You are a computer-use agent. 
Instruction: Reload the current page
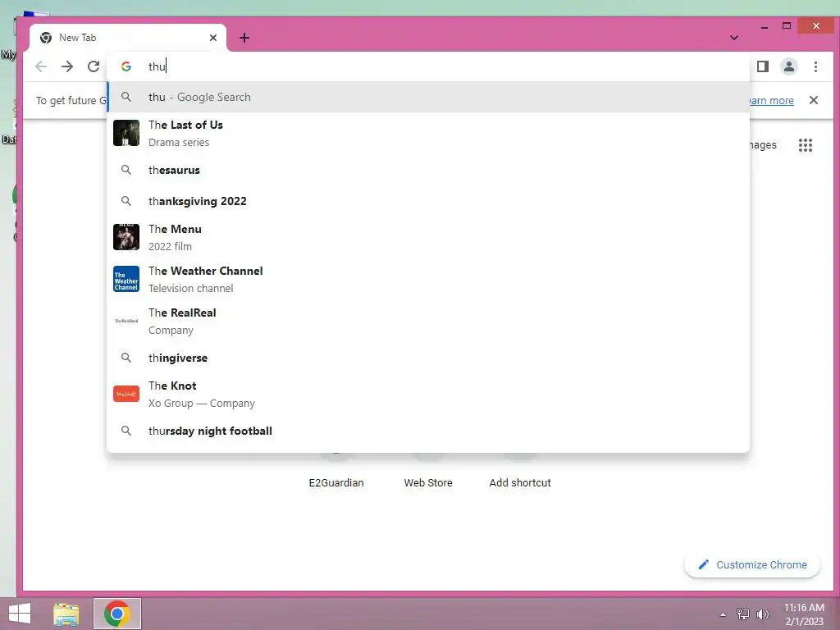coord(94,66)
